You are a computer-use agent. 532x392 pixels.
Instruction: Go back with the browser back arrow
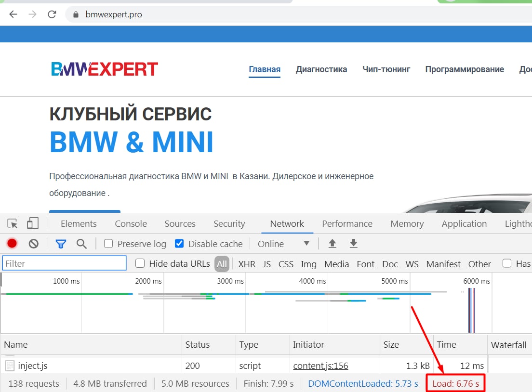pyautogui.click(x=13, y=14)
